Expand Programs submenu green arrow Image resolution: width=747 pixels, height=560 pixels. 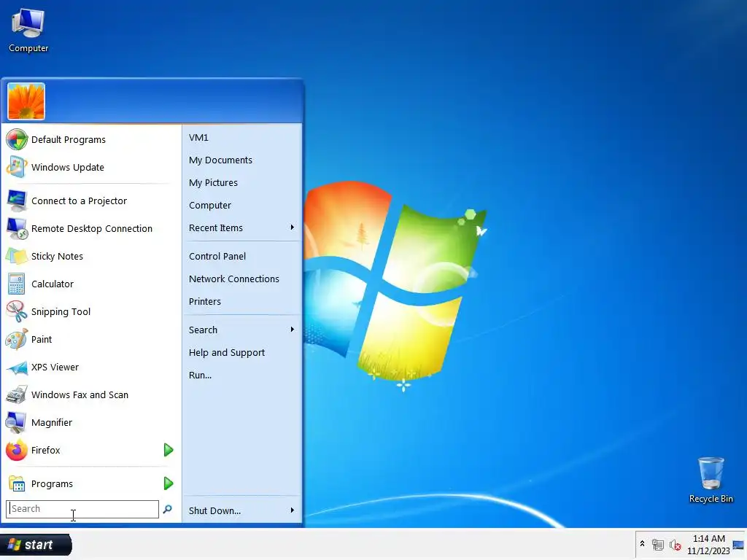(169, 484)
